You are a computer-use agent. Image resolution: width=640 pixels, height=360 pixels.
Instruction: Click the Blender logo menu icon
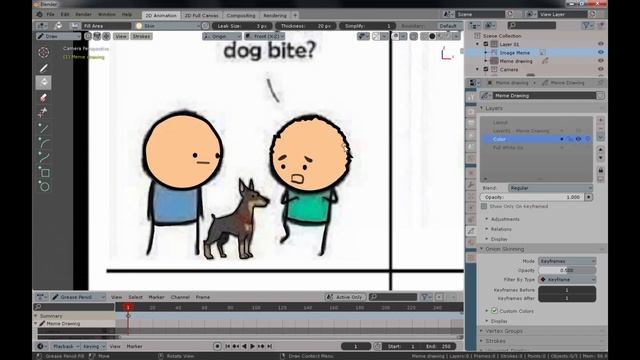pos(40,15)
